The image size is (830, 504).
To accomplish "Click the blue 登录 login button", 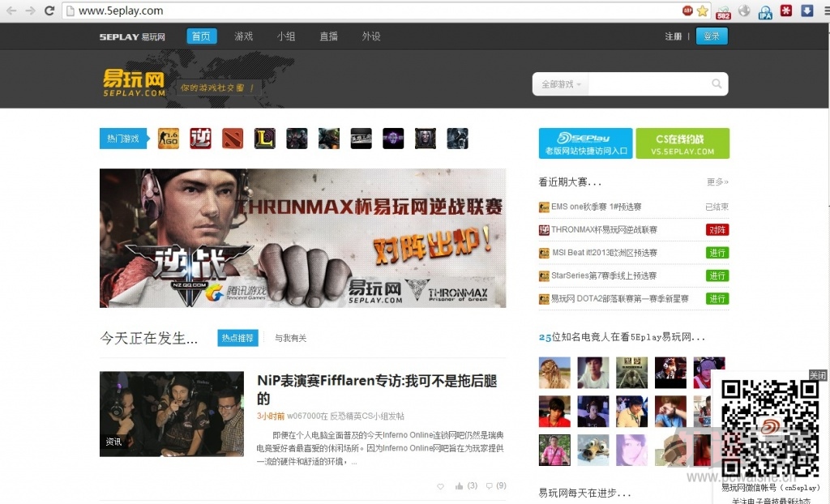I will (x=712, y=36).
